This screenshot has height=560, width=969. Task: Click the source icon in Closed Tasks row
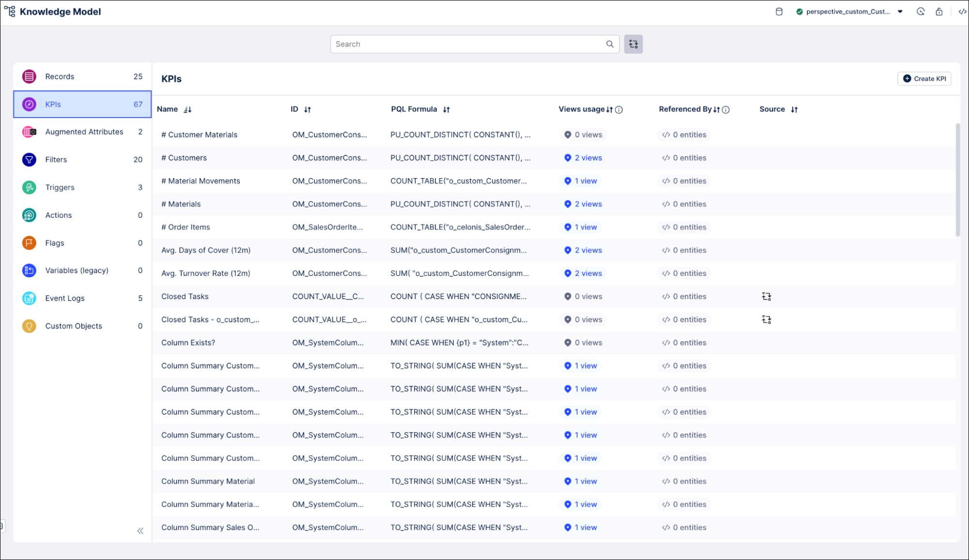click(766, 297)
